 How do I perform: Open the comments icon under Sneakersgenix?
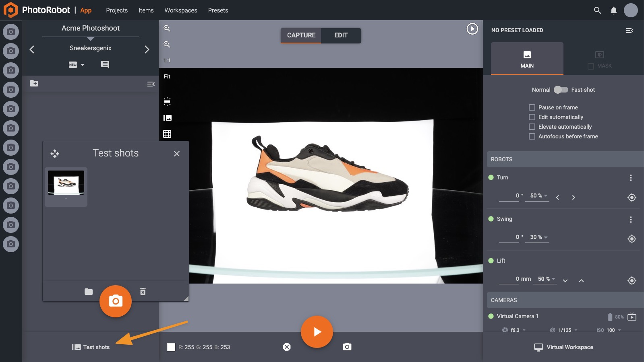click(x=105, y=64)
